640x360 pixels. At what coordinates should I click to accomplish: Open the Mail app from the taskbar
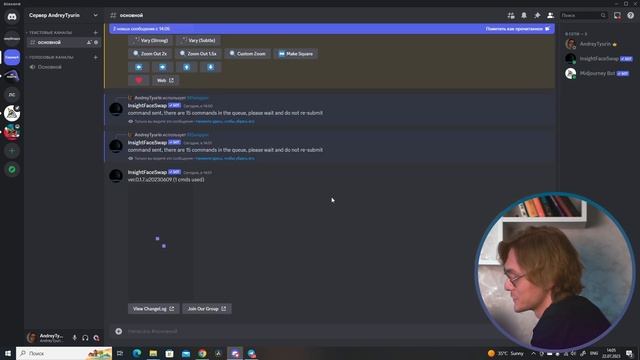tap(186, 353)
